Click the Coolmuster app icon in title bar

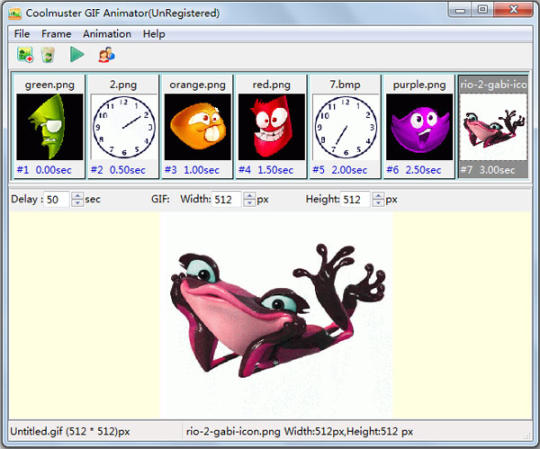click(x=15, y=13)
